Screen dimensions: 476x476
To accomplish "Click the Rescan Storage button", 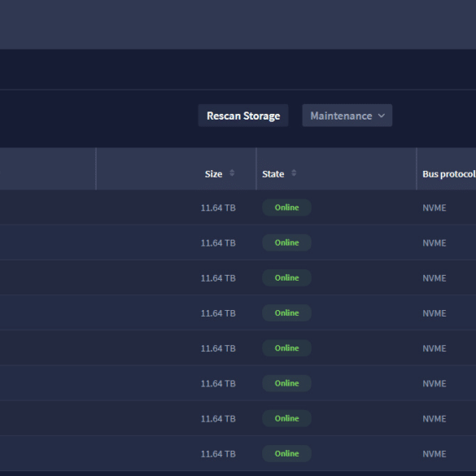I will [x=243, y=116].
